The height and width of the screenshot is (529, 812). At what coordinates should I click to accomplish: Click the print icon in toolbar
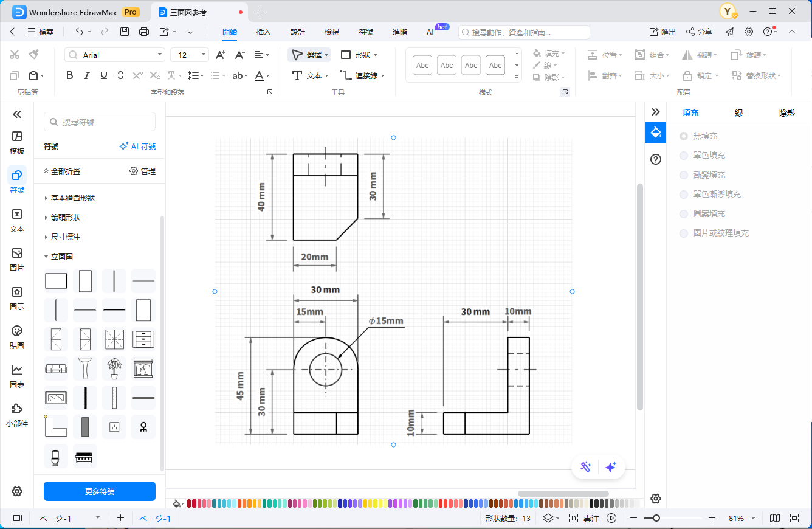tap(144, 32)
